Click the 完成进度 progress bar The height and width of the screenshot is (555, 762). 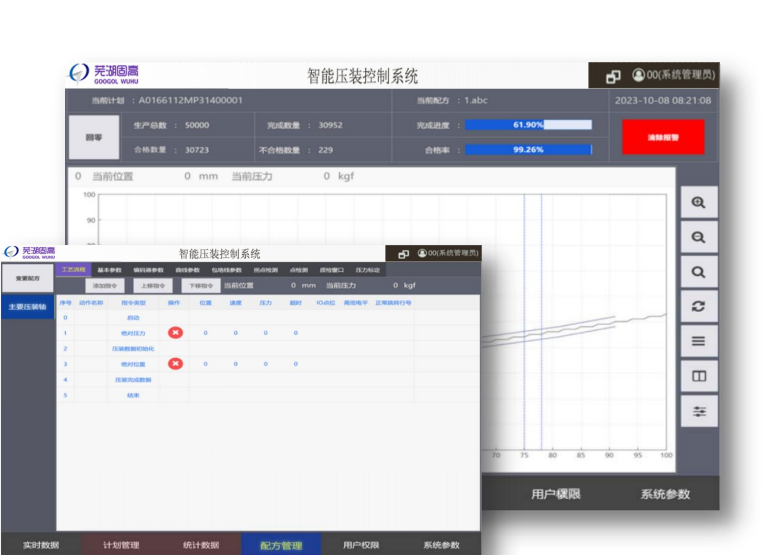click(x=528, y=125)
